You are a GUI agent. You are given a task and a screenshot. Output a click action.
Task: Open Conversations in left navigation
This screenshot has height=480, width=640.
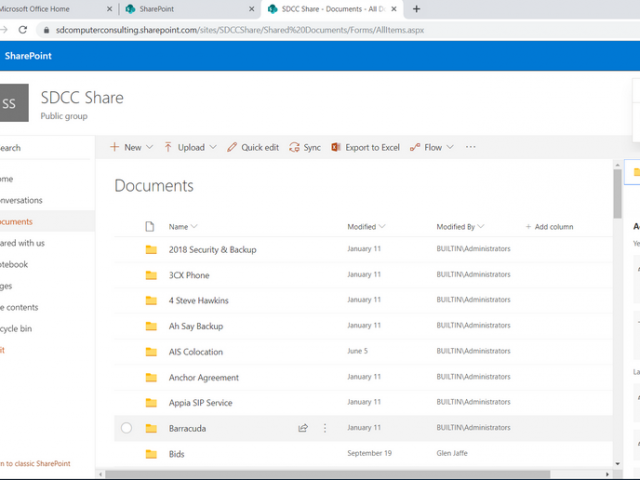21,200
